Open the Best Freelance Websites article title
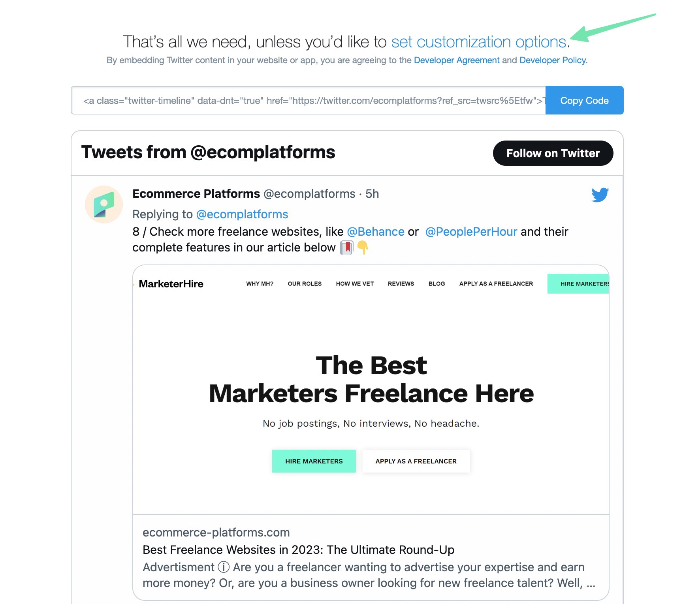Viewport: 700px width, 604px height. [x=298, y=550]
